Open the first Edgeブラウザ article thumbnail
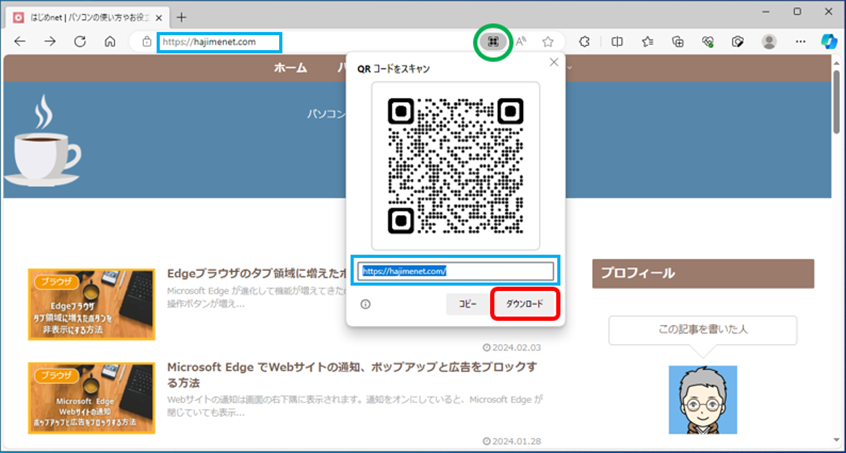 [x=92, y=304]
